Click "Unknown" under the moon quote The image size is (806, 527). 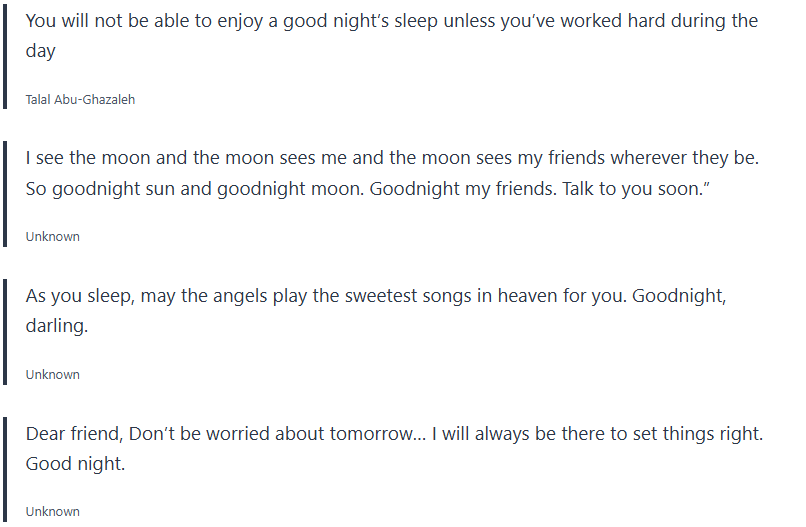(52, 237)
